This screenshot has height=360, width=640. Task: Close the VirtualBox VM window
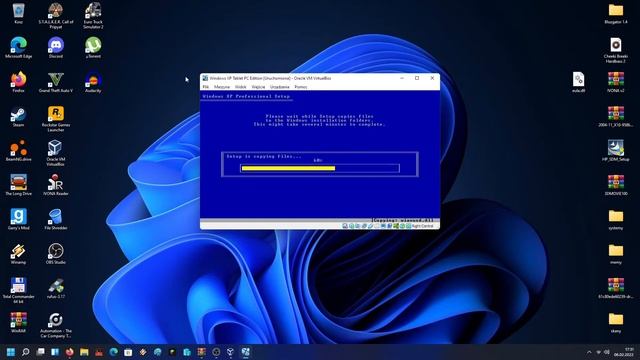pyautogui.click(x=432, y=78)
